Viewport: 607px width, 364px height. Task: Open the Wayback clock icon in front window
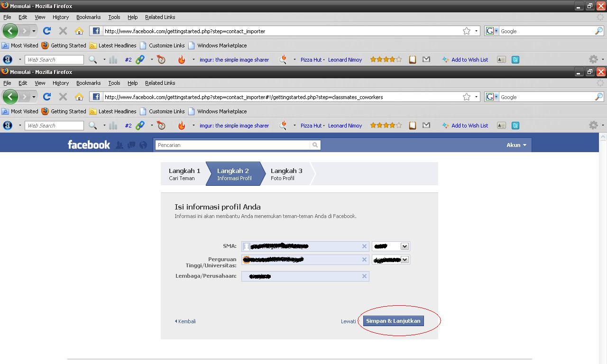(161, 126)
